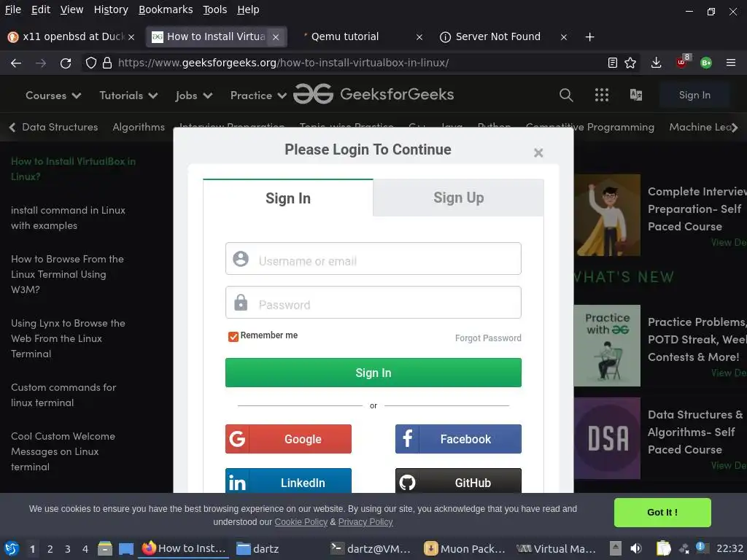Reload the current page

[66, 63]
